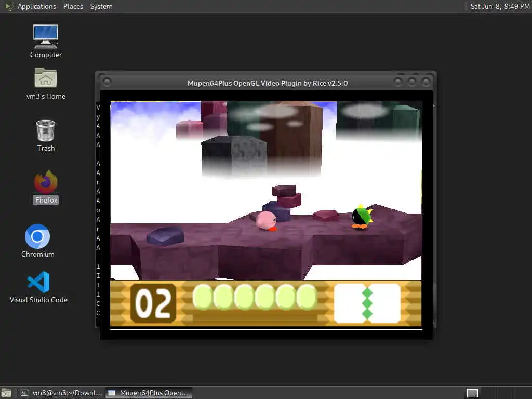Open the Places menu
This screenshot has width=532, height=399.
73,6
